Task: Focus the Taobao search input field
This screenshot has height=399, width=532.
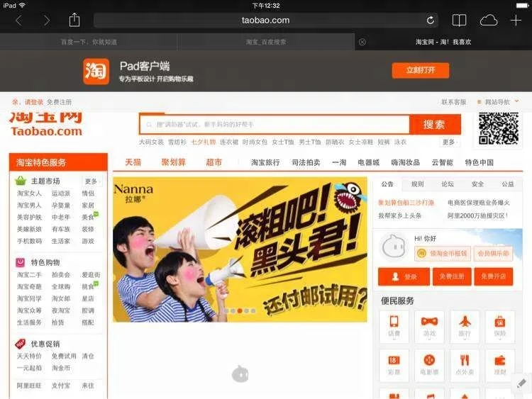Action: 275,125
